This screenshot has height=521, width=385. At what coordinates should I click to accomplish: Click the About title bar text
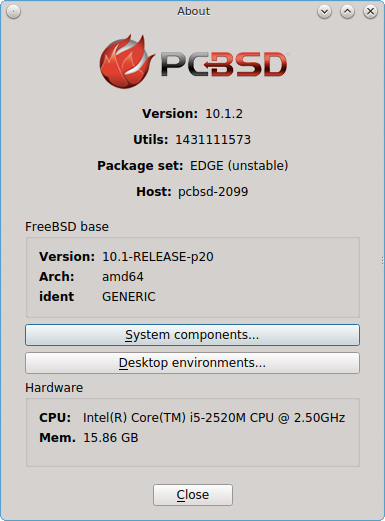tap(193, 11)
